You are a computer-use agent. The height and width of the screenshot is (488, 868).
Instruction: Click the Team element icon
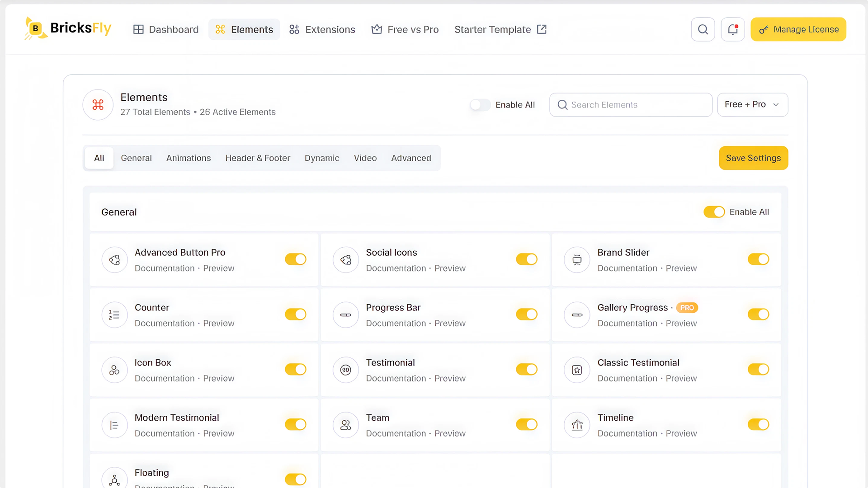pos(346,425)
